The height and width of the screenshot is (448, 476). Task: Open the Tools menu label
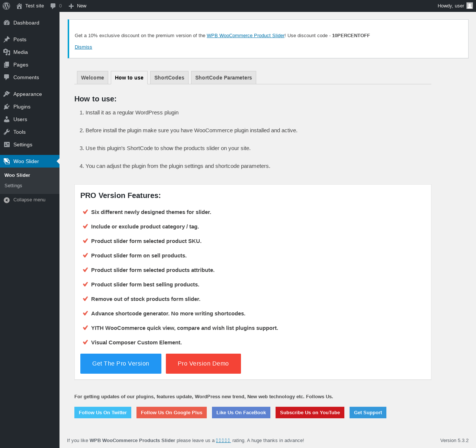pyautogui.click(x=19, y=132)
